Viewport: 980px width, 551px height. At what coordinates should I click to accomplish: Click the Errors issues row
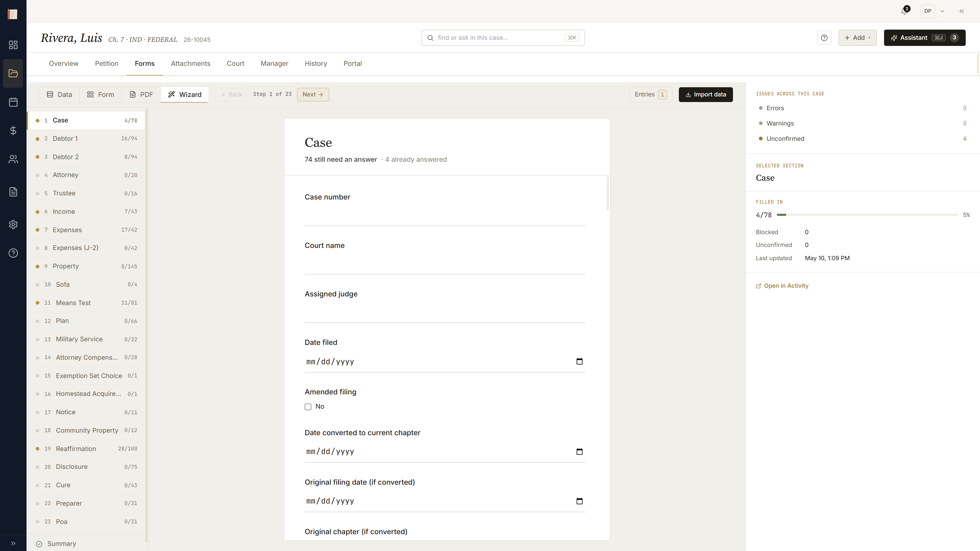pyautogui.click(x=862, y=108)
